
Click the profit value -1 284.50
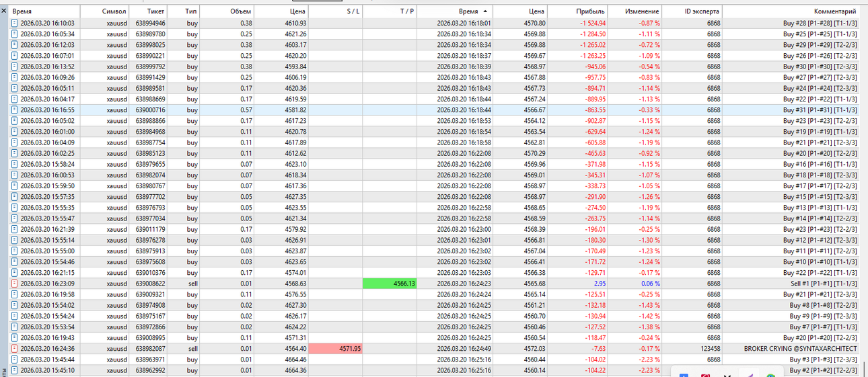point(592,34)
